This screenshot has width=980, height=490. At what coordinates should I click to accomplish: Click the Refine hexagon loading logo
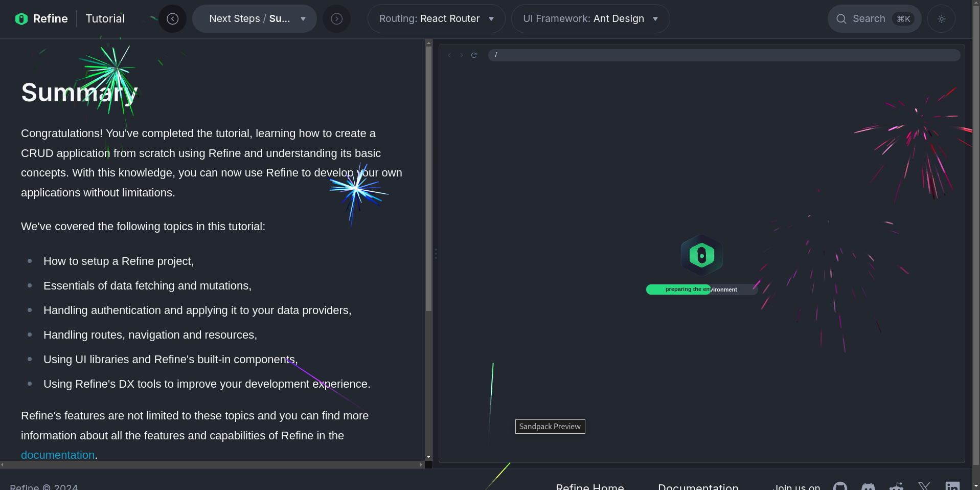pyautogui.click(x=701, y=255)
